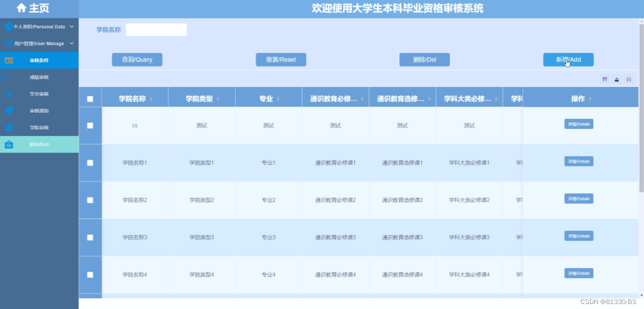Click the 新增/Add button
Image resolution: width=644 pixels, height=309 pixels.
[x=568, y=60]
